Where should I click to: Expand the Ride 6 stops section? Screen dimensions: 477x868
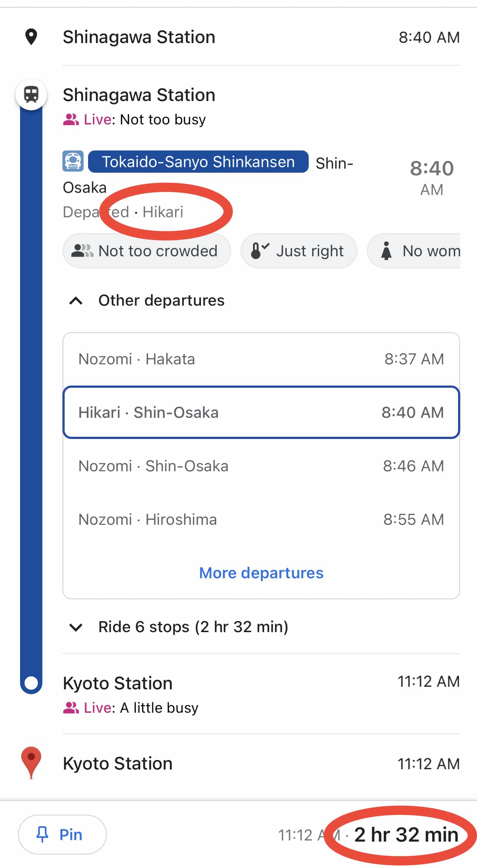click(76, 627)
